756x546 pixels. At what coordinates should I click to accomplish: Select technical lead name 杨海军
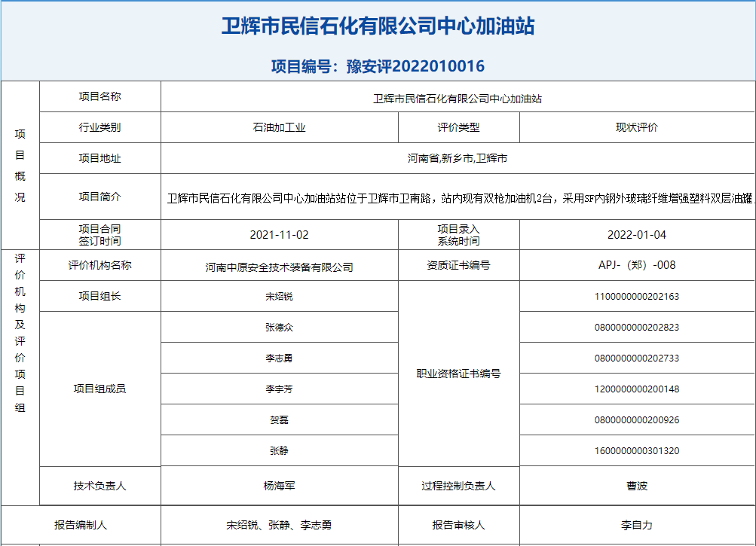click(x=279, y=486)
